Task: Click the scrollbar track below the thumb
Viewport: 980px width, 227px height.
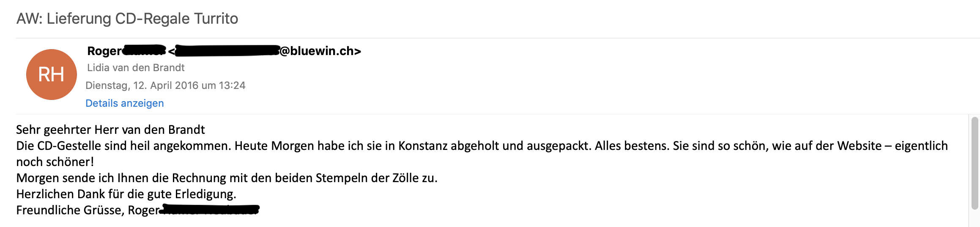Action: pos(975,218)
